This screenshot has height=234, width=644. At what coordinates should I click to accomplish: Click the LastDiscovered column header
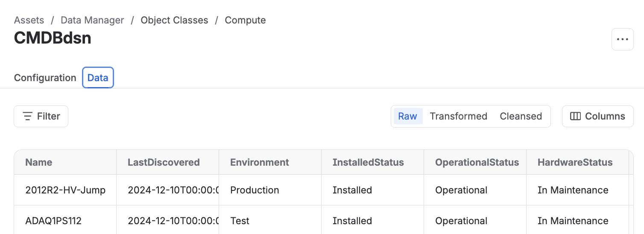[168, 162]
